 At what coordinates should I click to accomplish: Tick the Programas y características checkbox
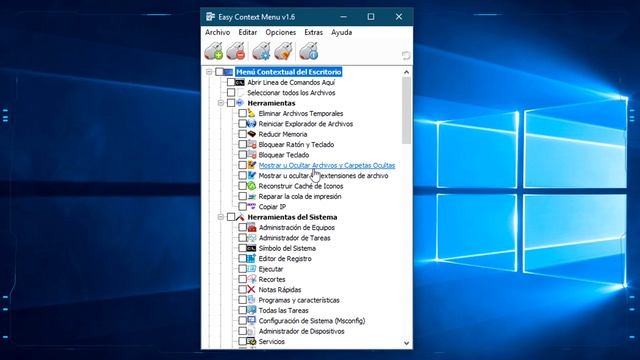tap(242, 300)
